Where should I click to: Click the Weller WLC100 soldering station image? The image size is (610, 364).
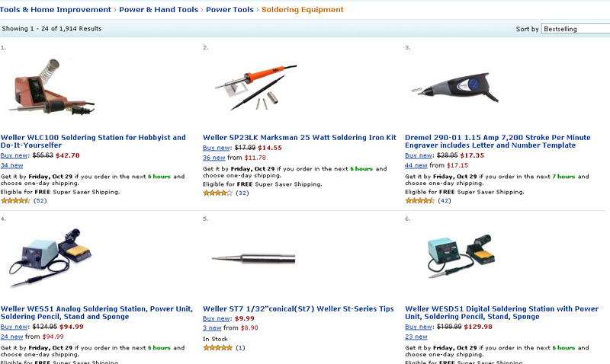(x=47, y=89)
